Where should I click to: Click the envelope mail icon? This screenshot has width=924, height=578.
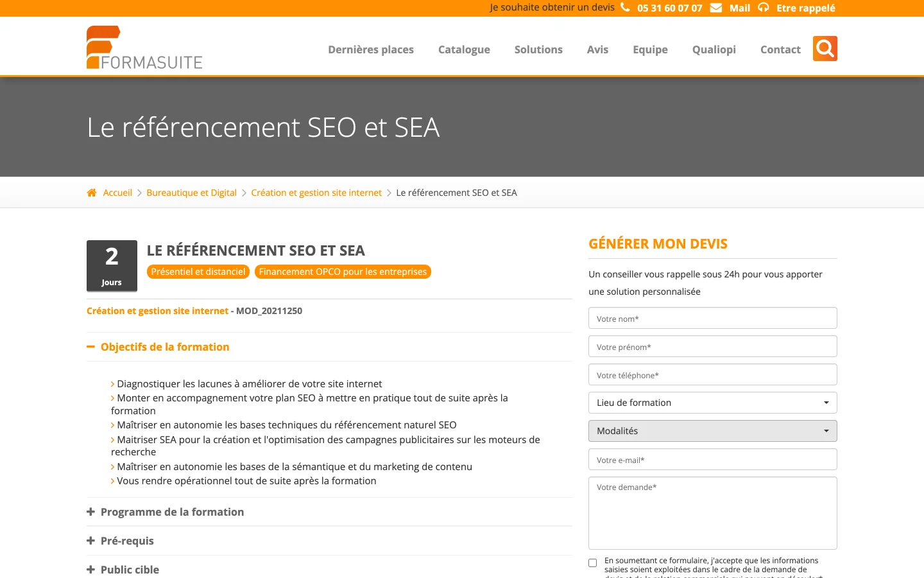pyautogui.click(x=716, y=8)
